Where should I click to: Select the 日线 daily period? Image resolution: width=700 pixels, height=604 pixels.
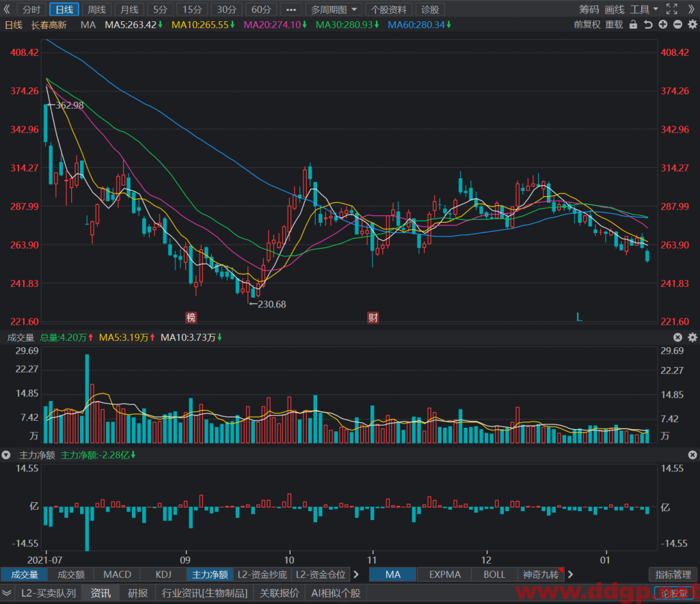tap(64, 10)
